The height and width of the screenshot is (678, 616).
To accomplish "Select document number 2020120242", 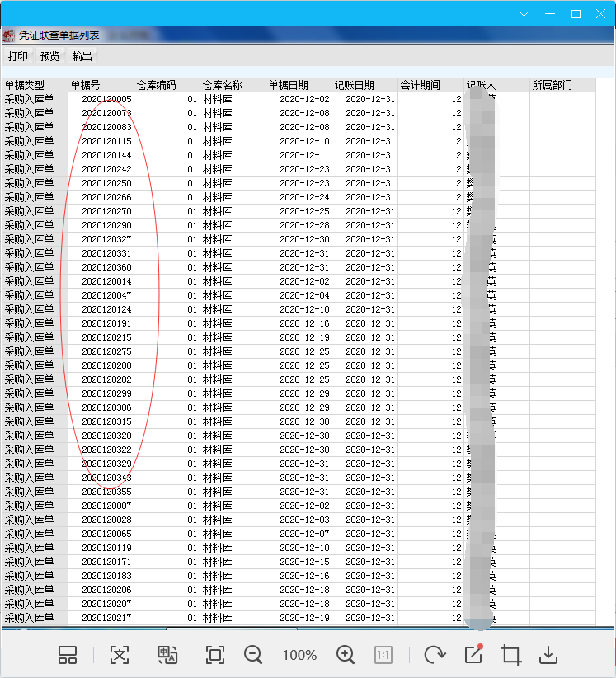I will 106,169.
